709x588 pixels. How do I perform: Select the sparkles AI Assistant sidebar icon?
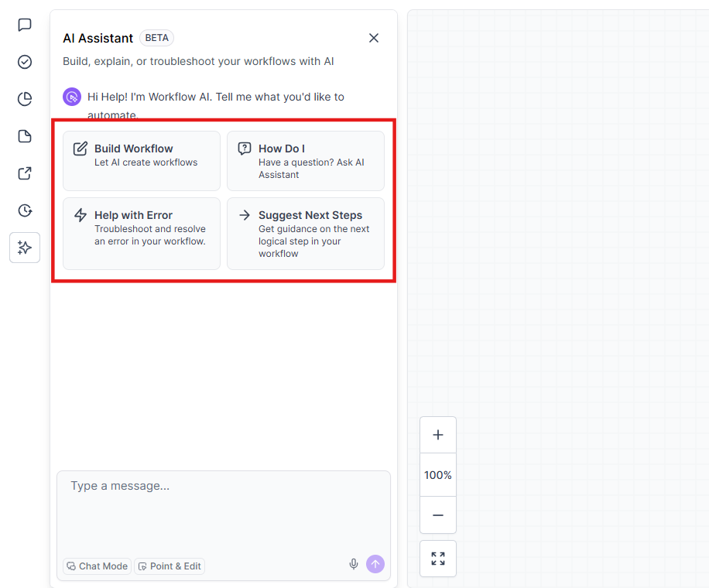tap(25, 248)
